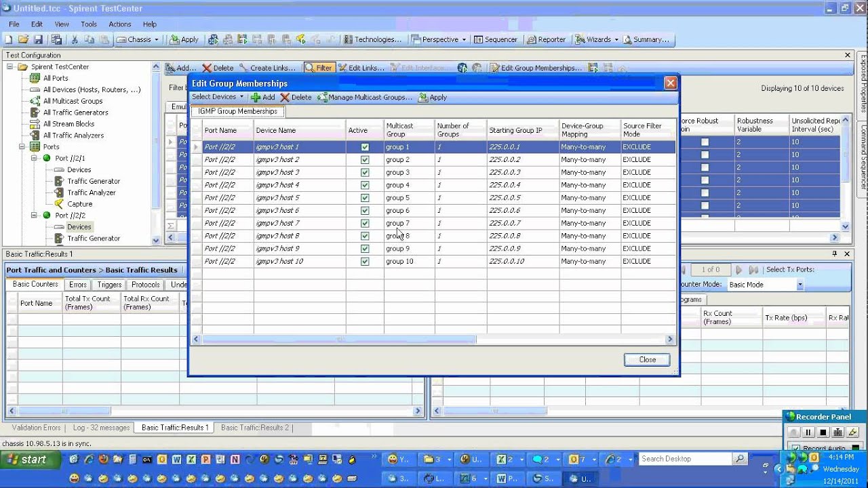Toggle Active checkbox for igmpv3 host 10
Image resolution: width=868 pixels, height=488 pixels.
[365, 262]
